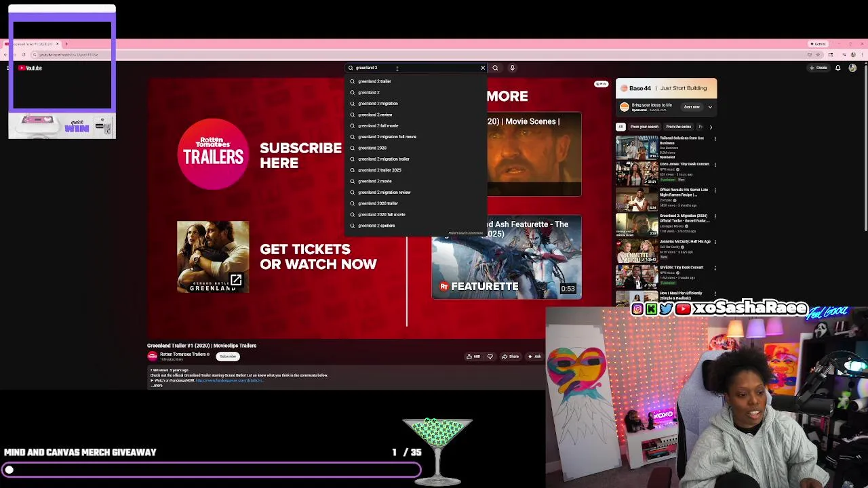Choose 'greenland 2020 trailer' suggestion

click(416, 203)
